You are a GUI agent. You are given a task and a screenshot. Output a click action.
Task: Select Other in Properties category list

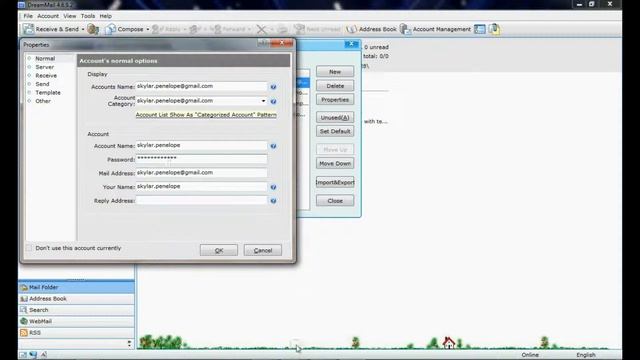[x=43, y=101]
